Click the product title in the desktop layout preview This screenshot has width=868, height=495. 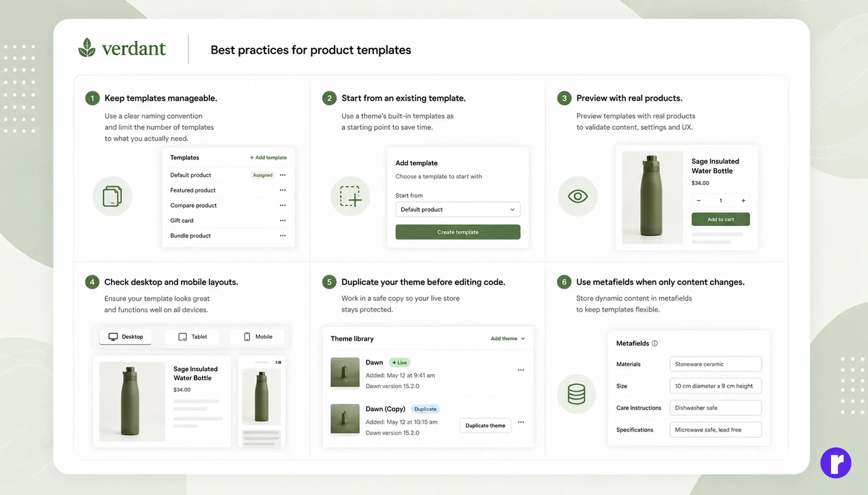(x=195, y=373)
